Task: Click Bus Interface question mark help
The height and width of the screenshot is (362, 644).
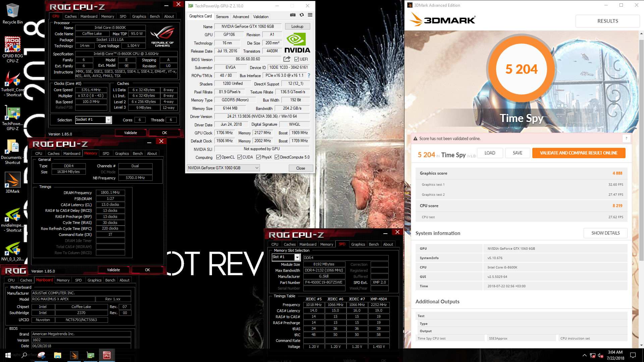Action: click(x=309, y=75)
